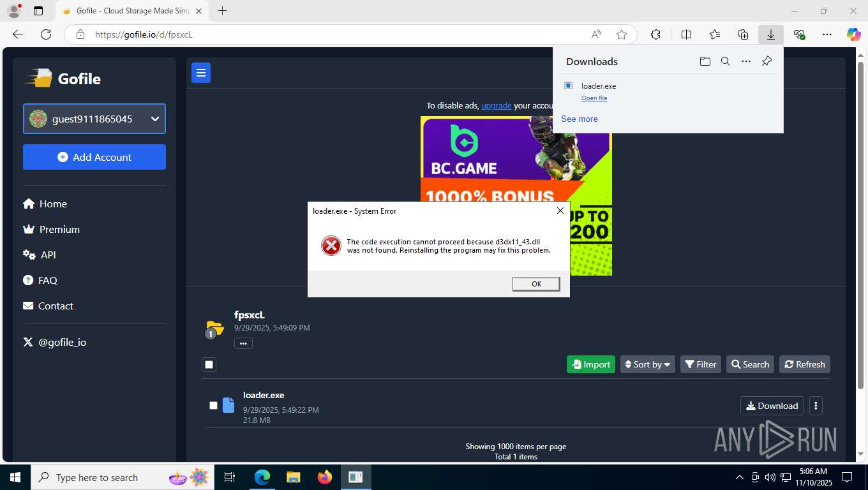Click Open file link for loader.exe
This screenshot has height=490, width=868.
tap(594, 98)
